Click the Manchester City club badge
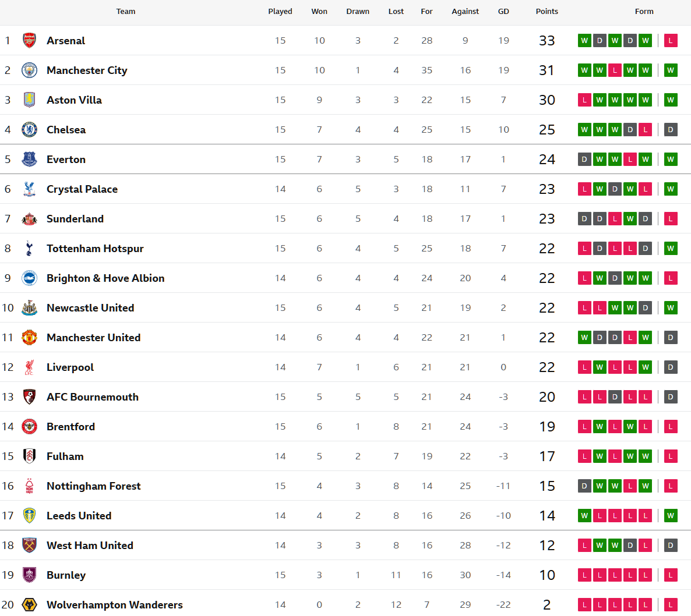Viewport: 691px width, 616px height. click(29, 70)
